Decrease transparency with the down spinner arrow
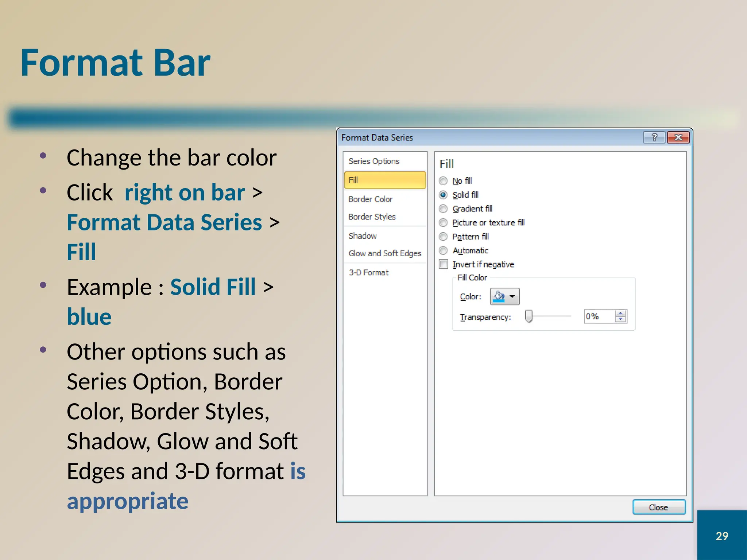 pyautogui.click(x=620, y=319)
